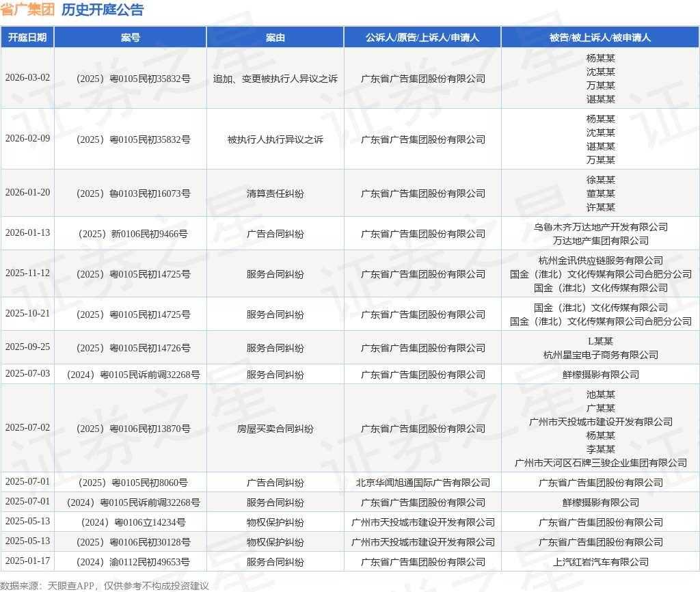This screenshot has height=592, width=700.
Task: Click date cell 2025-11-12
Action: [x=27, y=273]
